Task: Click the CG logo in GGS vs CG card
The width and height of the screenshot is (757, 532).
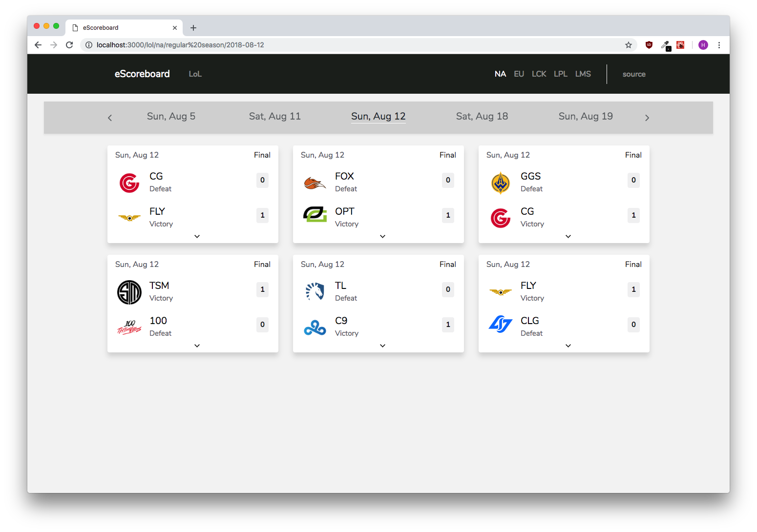Action: [501, 218]
